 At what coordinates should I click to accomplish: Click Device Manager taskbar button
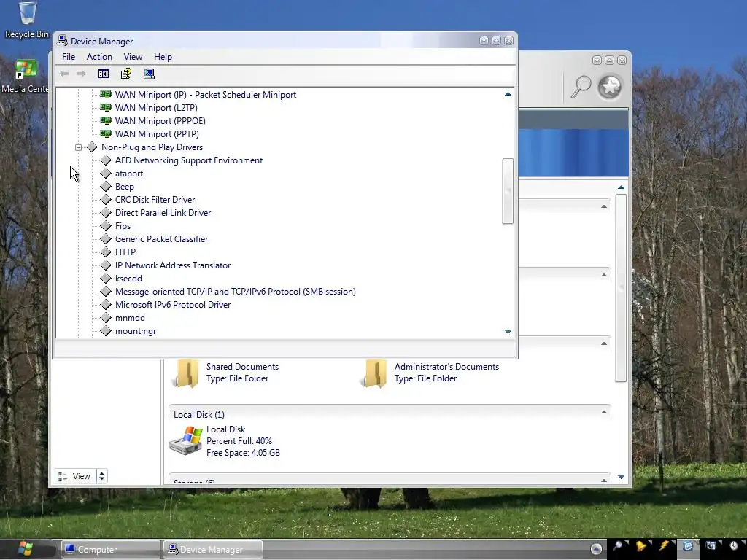pyautogui.click(x=213, y=550)
